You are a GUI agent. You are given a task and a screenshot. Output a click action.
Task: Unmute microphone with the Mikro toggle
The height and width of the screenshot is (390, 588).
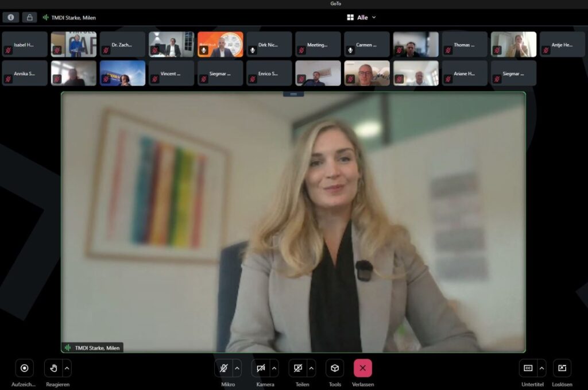(x=223, y=368)
